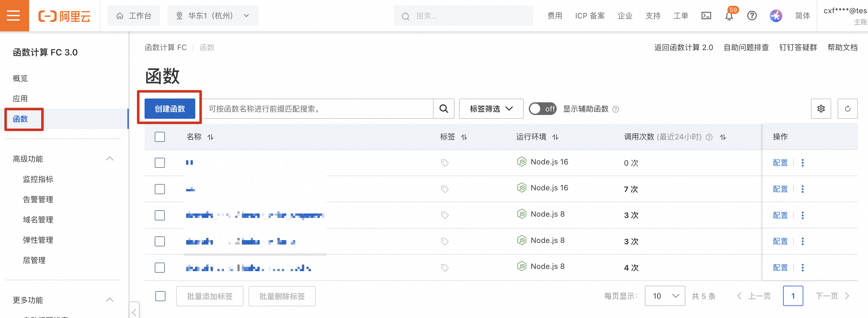This screenshot has height=318, width=868.
Task: Collapse the left sidebar panel
Action: click(x=134, y=312)
